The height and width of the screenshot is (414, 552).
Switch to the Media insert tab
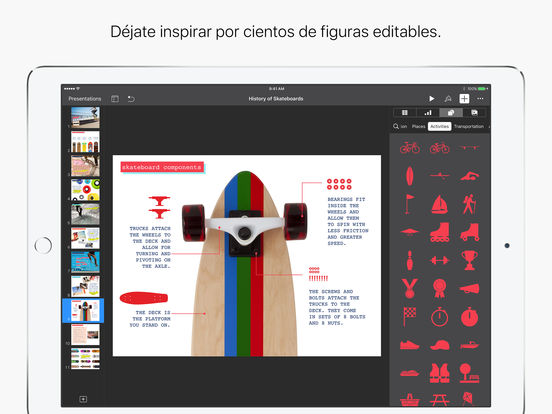click(474, 113)
